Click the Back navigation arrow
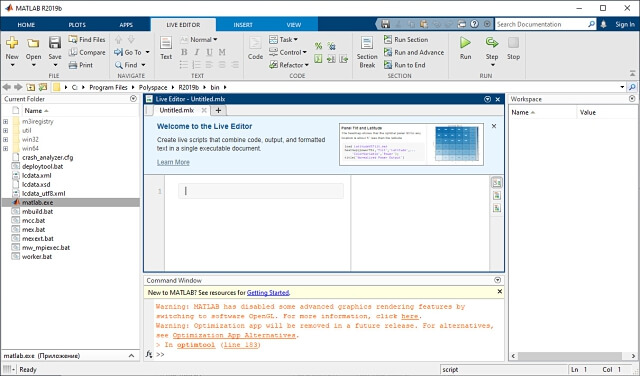640x376 pixels. coord(7,87)
